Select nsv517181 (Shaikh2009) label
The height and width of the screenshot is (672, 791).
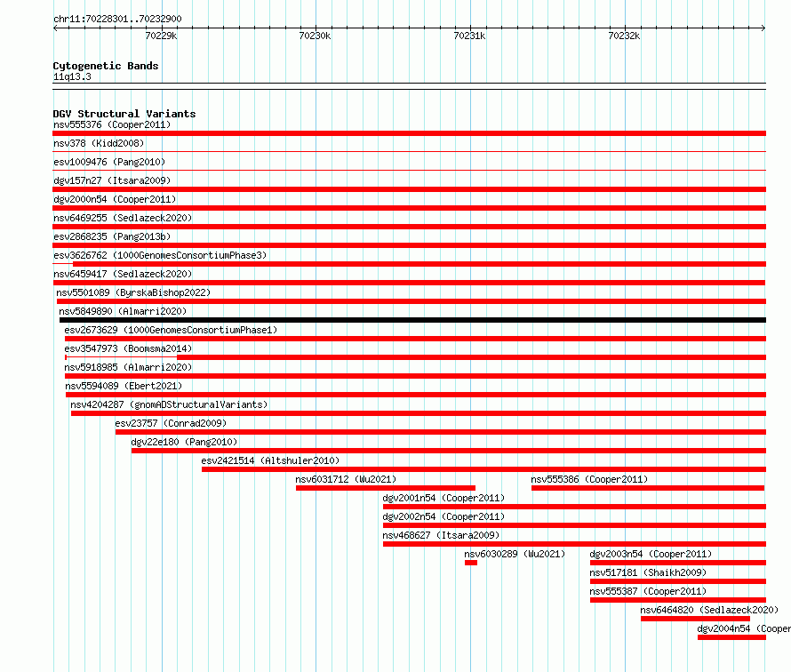click(x=648, y=572)
